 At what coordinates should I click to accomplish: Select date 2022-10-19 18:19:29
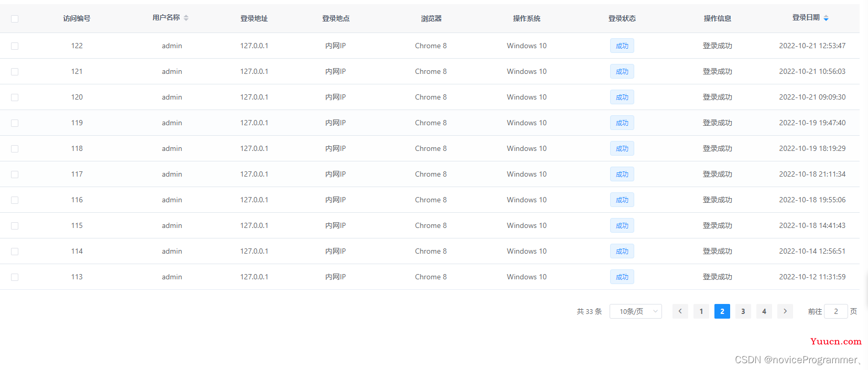tap(812, 148)
